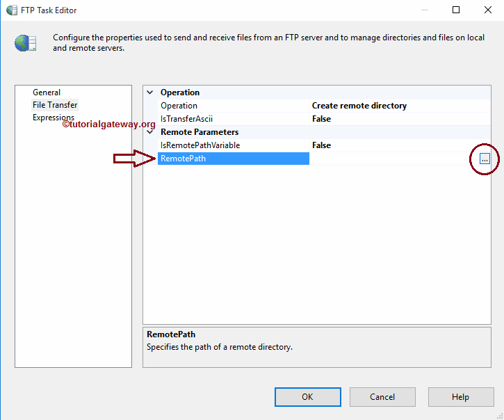Click the 'Operation' category header text
The width and height of the screenshot is (504, 420).
pos(180,92)
